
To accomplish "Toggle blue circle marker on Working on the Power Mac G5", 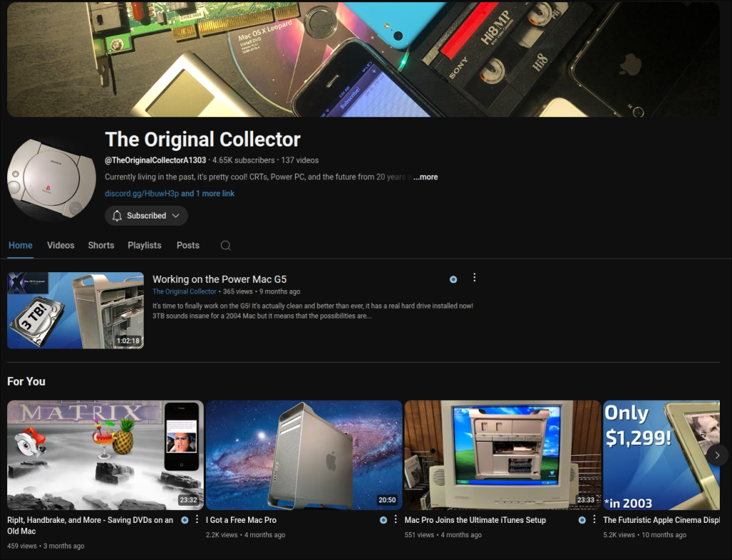I will pyautogui.click(x=453, y=279).
